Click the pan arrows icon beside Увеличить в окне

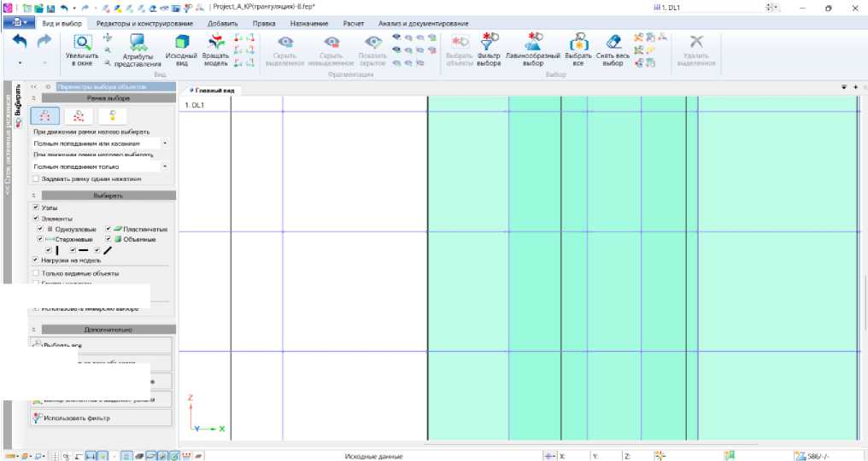tap(108, 38)
